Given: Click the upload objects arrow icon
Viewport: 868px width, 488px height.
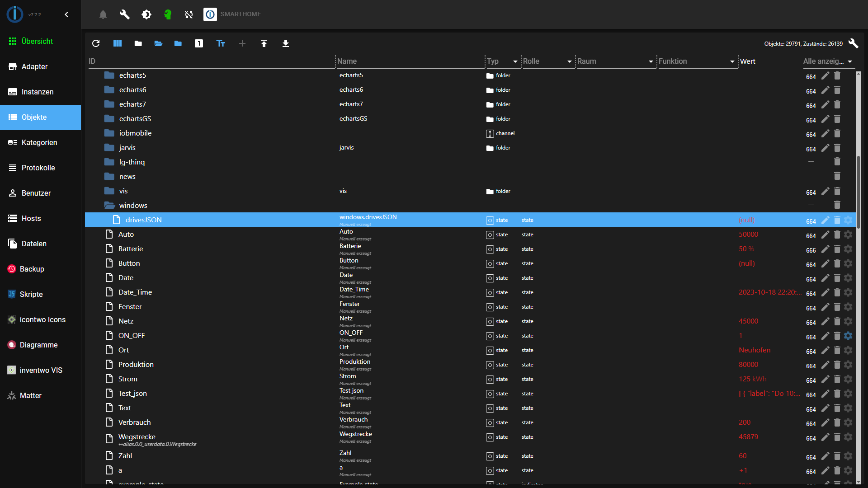Looking at the screenshot, I should 264,43.
